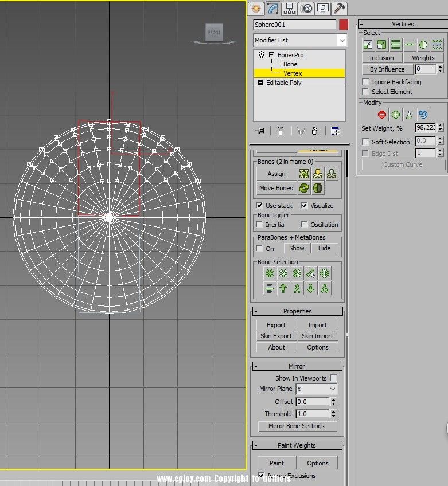Click green refresh icon beside Move Bones

(304, 188)
